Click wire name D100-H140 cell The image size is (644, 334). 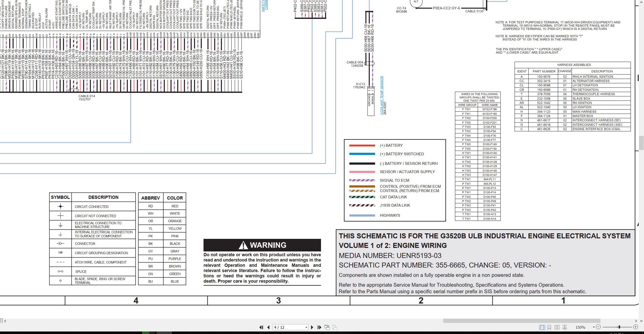click(490, 153)
